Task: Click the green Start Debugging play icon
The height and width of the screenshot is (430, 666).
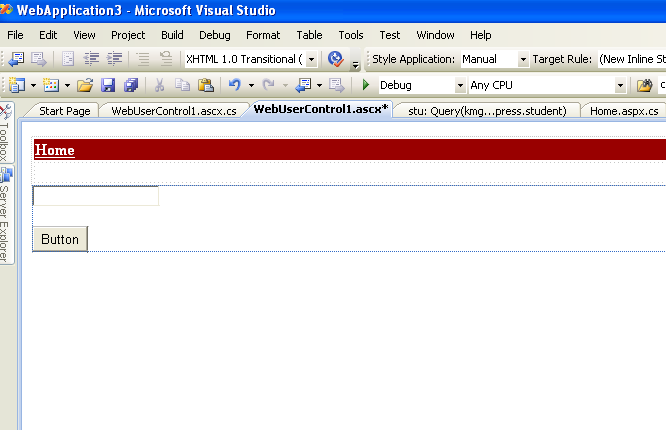Action: click(x=366, y=85)
